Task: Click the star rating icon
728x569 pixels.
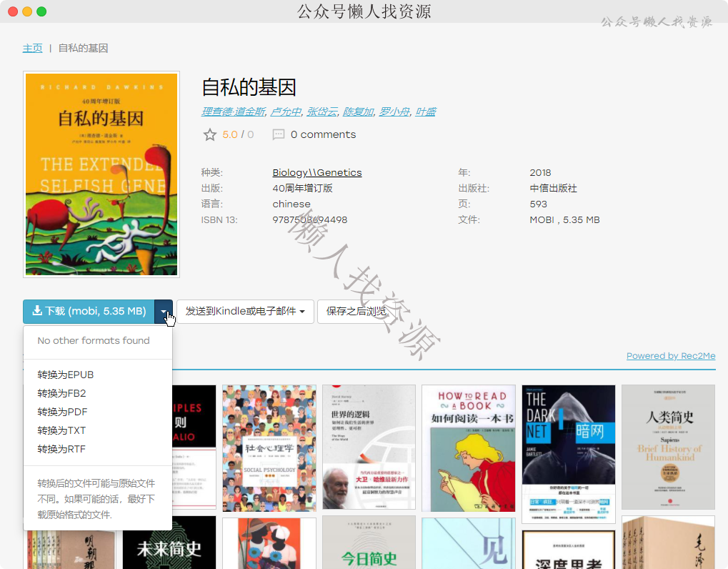Action: pos(210,134)
